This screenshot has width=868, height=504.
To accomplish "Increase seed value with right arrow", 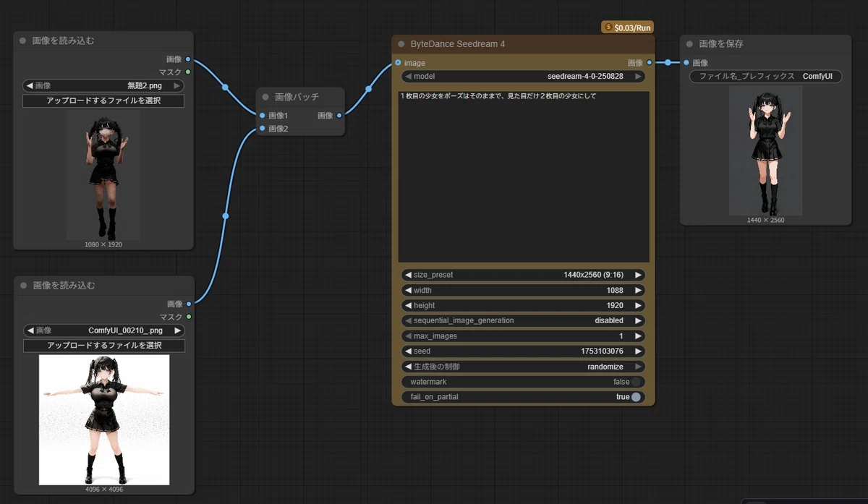I will coord(638,351).
